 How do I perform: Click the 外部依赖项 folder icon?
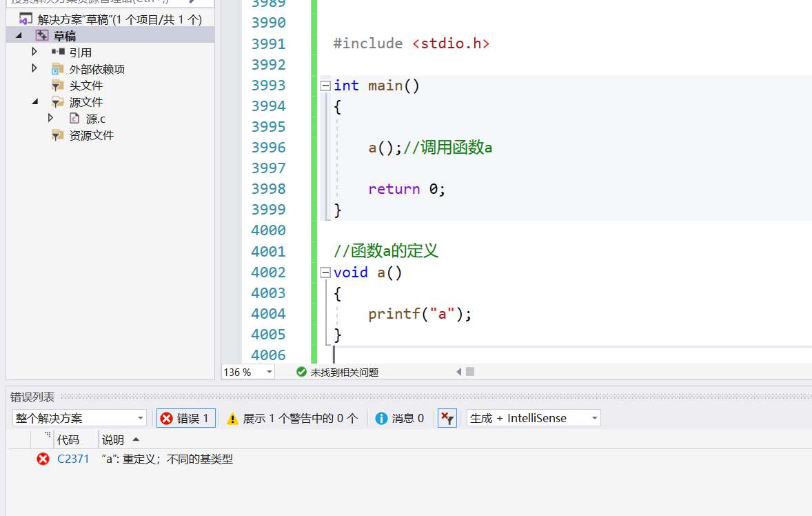click(x=57, y=69)
